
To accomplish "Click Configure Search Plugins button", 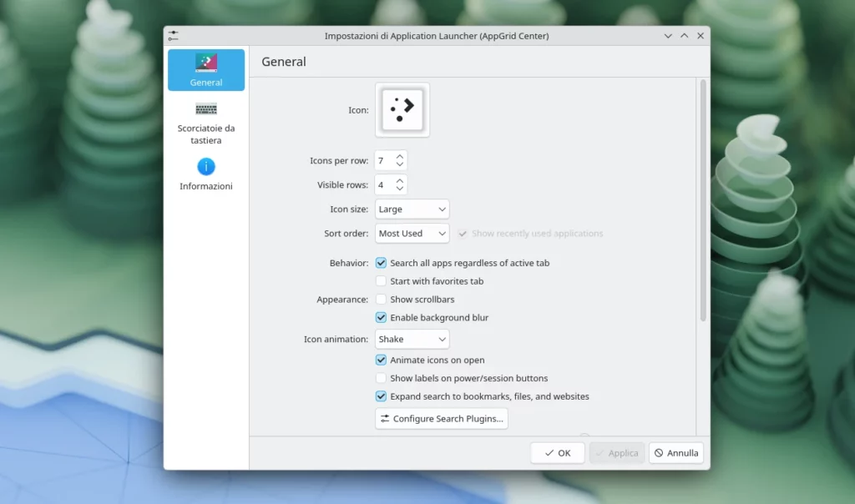I will tap(441, 418).
